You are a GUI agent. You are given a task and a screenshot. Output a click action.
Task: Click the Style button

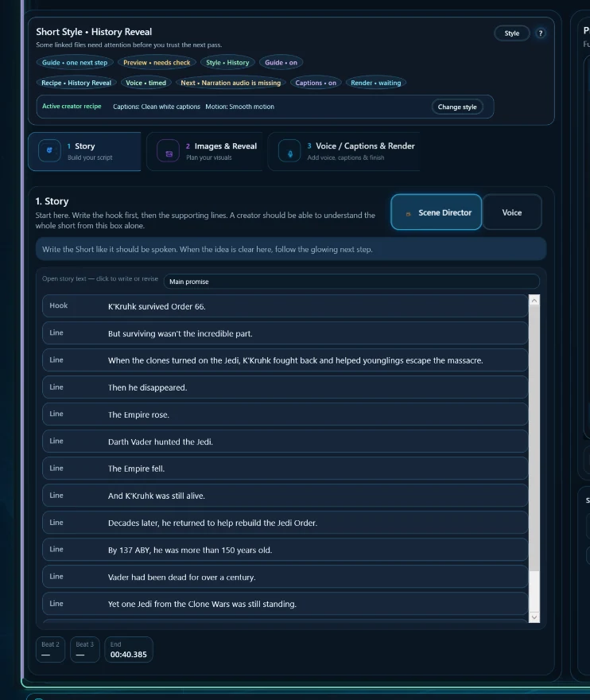pyautogui.click(x=512, y=33)
